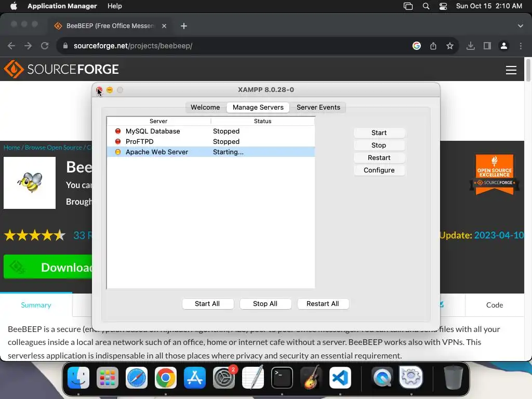Open the Help menu
This screenshot has width=532, height=399.
pos(115,6)
